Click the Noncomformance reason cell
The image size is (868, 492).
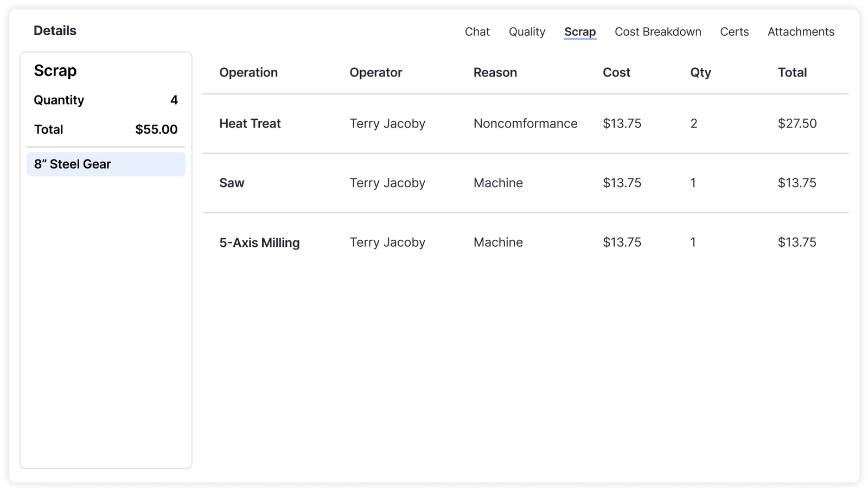coord(525,123)
